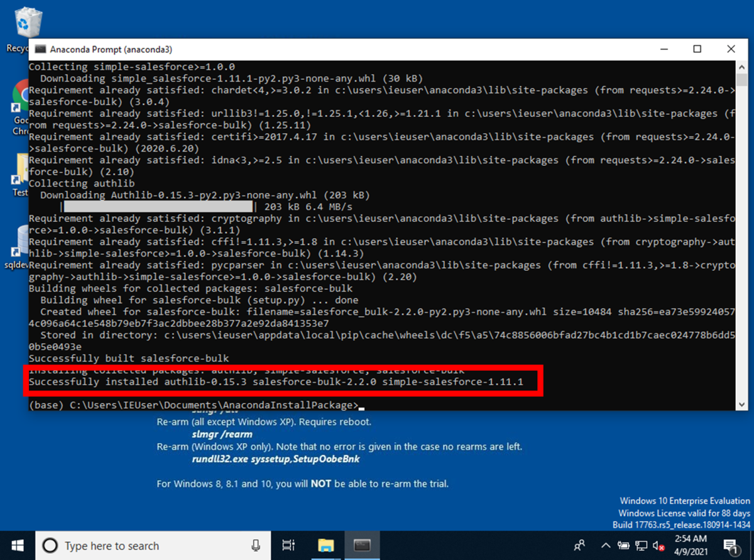Click the 'Collecting authlib' output line
Viewport: 754px width, 560px height.
click(82, 184)
